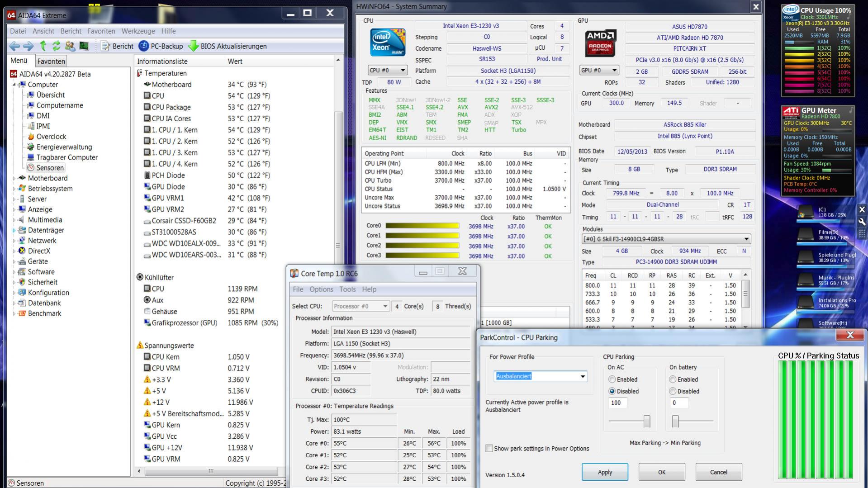Click the Benchmark icon in the tree
Image resolution: width=868 pixels, height=488 pixels.
[x=22, y=313]
